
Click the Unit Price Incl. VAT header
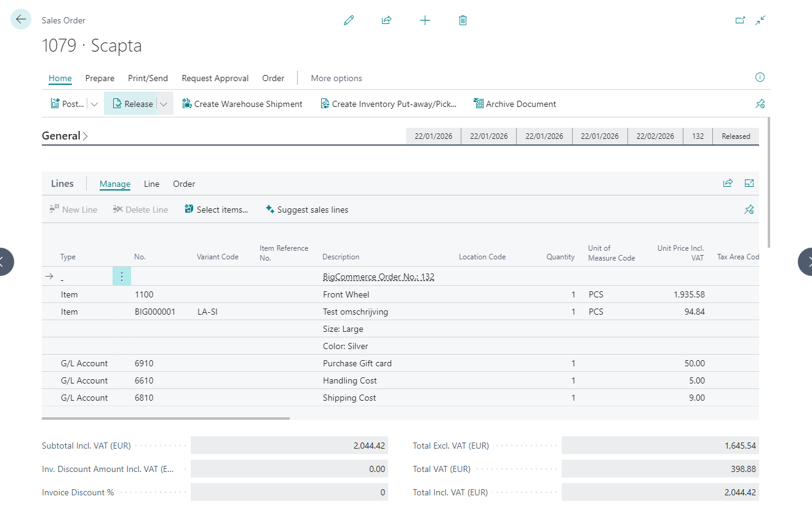click(680, 253)
